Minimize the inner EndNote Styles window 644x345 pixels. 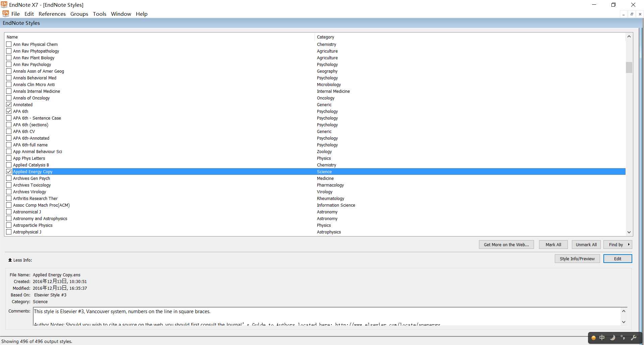click(624, 14)
